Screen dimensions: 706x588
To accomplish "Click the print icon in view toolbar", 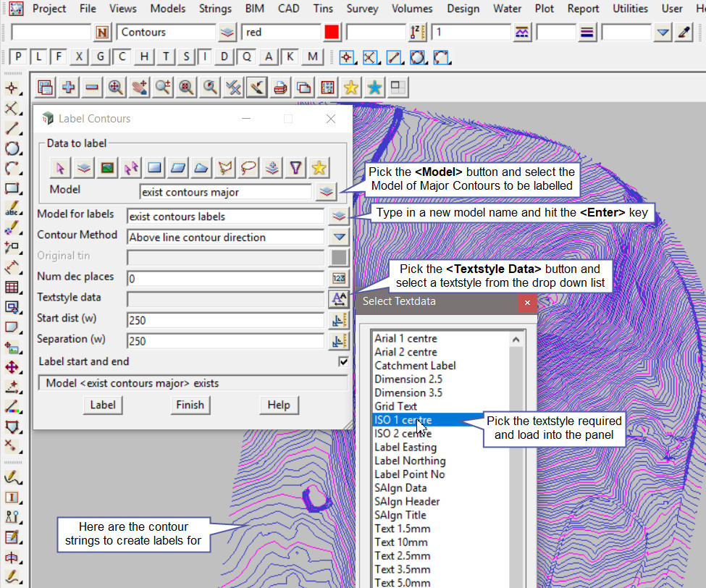I will point(281,88).
